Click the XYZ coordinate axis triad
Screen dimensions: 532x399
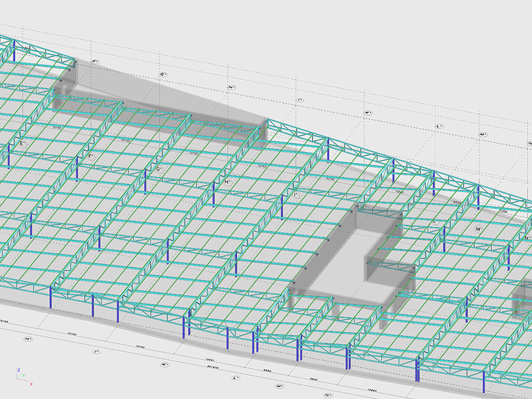(22, 377)
